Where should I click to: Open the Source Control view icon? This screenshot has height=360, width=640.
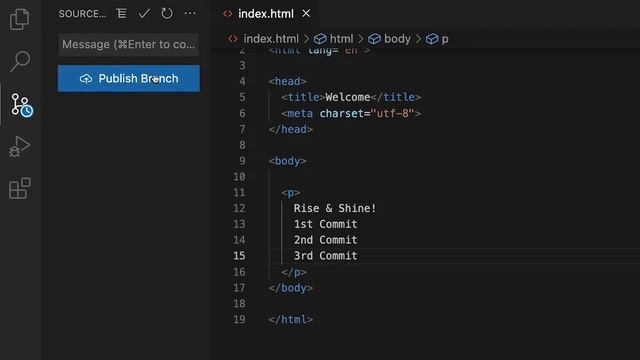point(21,105)
